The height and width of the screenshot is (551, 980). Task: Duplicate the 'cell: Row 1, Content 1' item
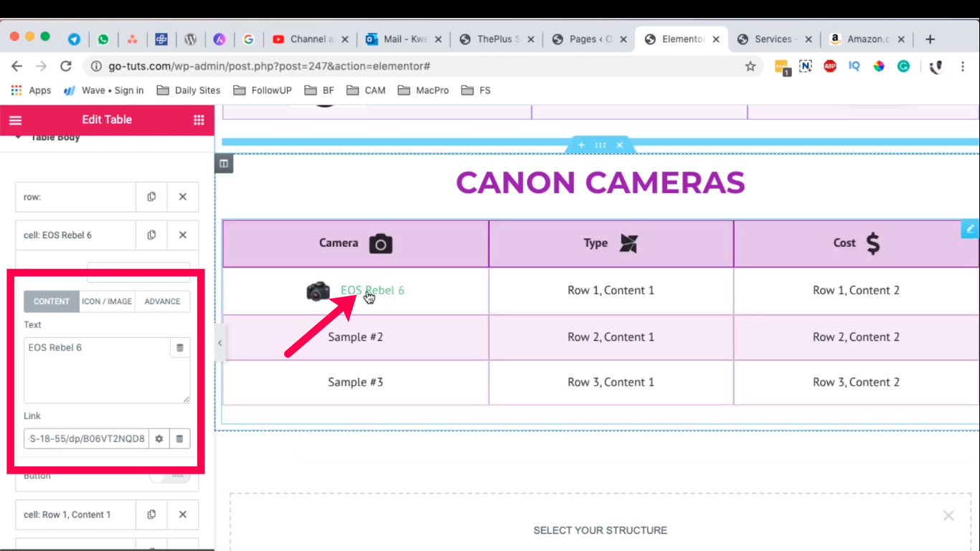(x=151, y=514)
